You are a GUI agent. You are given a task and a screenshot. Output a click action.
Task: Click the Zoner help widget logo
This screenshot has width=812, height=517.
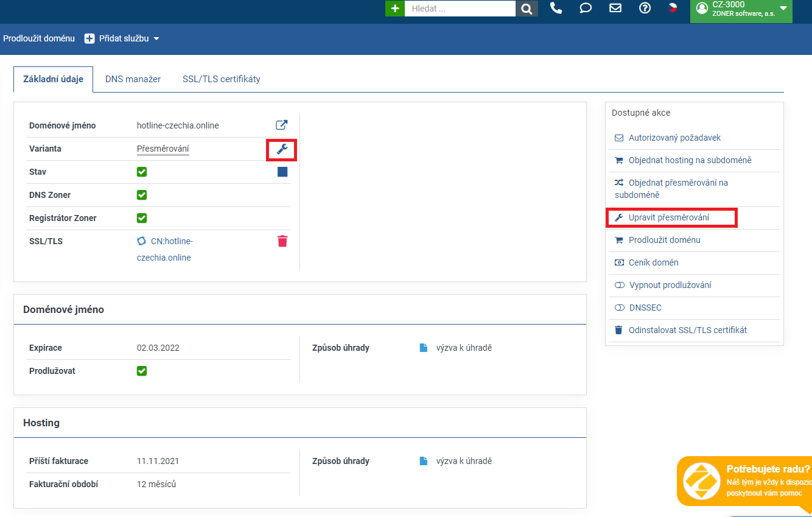point(701,481)
